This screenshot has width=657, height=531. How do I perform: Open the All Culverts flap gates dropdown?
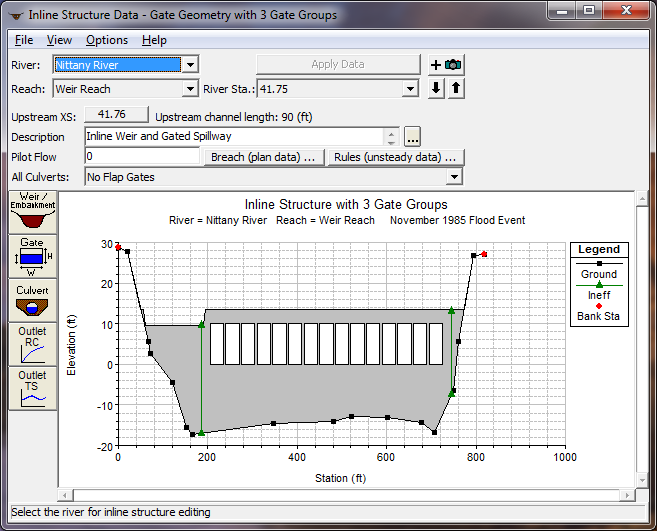(454, 177)
